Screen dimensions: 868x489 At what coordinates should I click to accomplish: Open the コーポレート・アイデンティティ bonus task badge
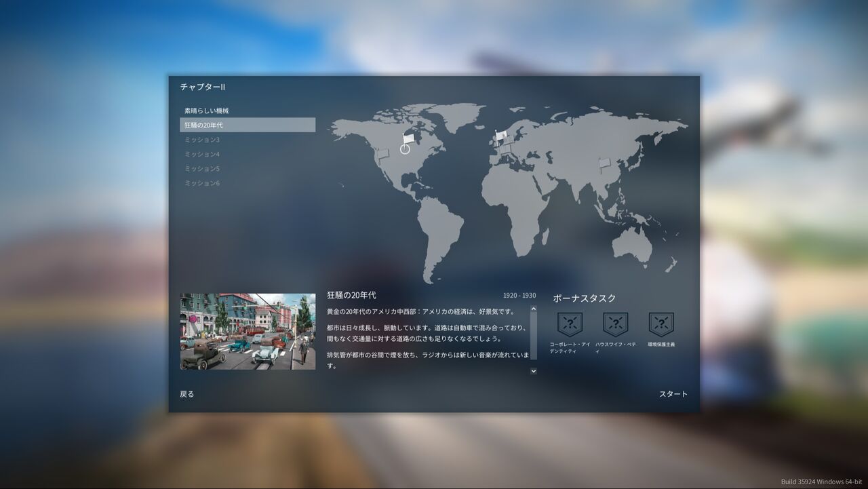point(570,324)
